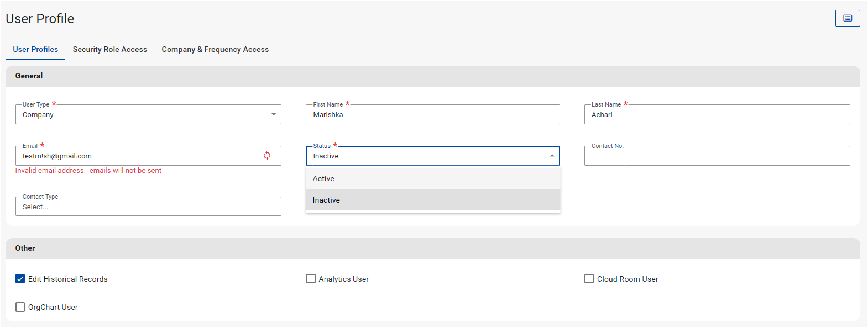This screenshot has width=868, height=328.
Task: Open the User Type dropdown
Action: (148, 114)
